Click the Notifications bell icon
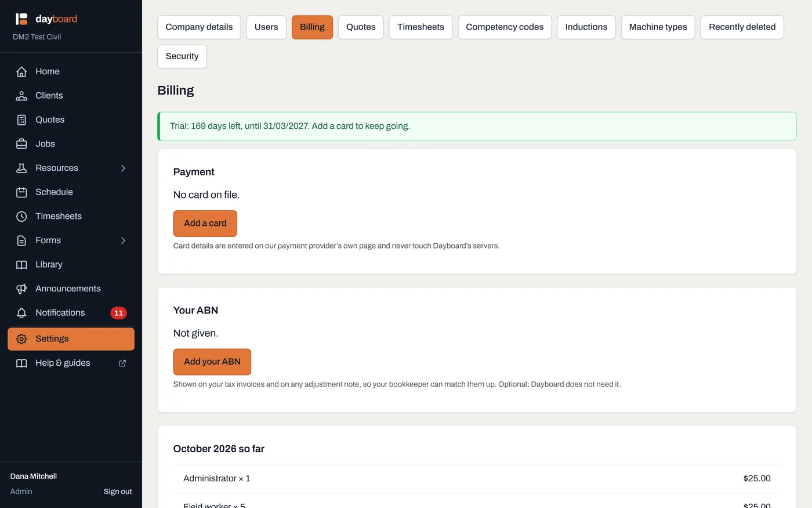Image resolution: width=812 pixels, height=508 pixels. [x=21, y=313]
